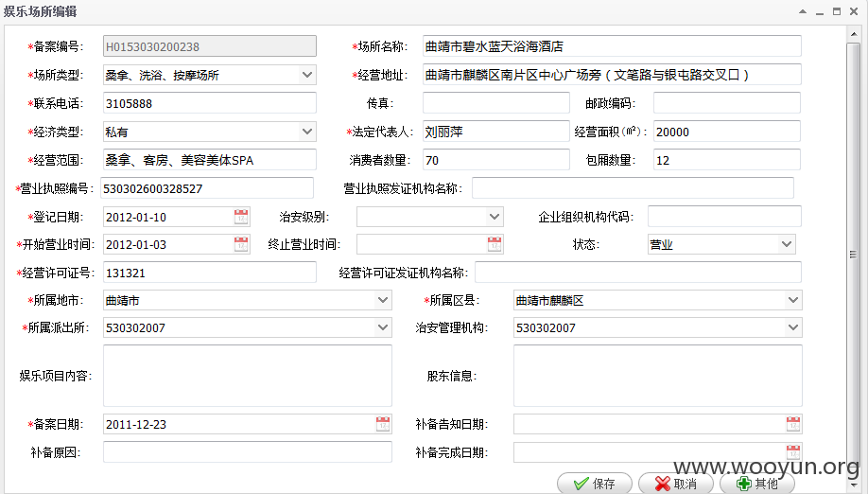The image size is (868, 494).
Task: Close the 娱乐场所编辑 window
Action: point(854,11)
